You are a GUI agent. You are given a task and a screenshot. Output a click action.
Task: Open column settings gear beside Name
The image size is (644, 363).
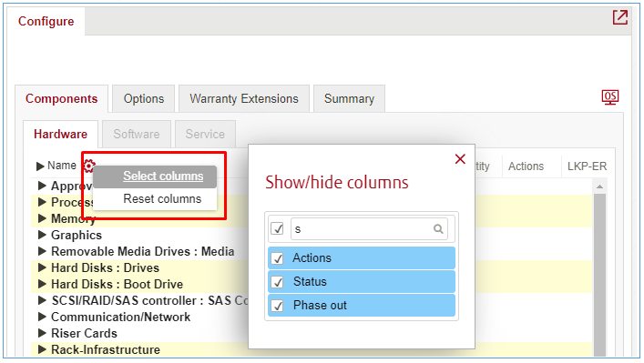coord(88,166)
